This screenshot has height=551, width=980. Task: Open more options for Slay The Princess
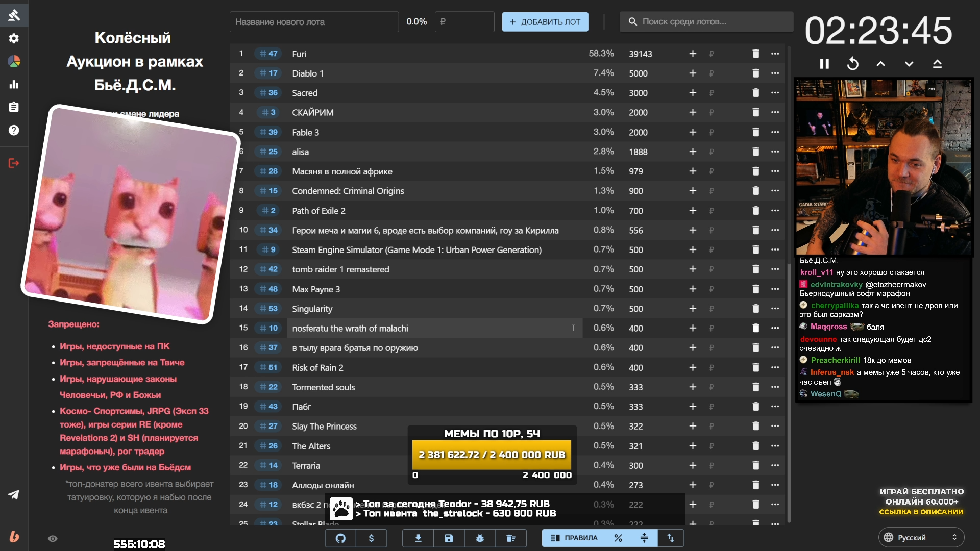775,426
